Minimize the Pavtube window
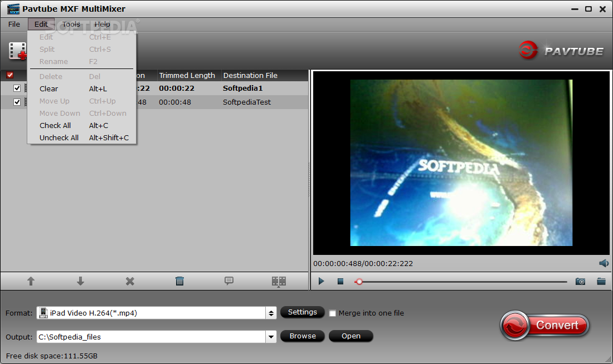 click(x=575, y=9)
